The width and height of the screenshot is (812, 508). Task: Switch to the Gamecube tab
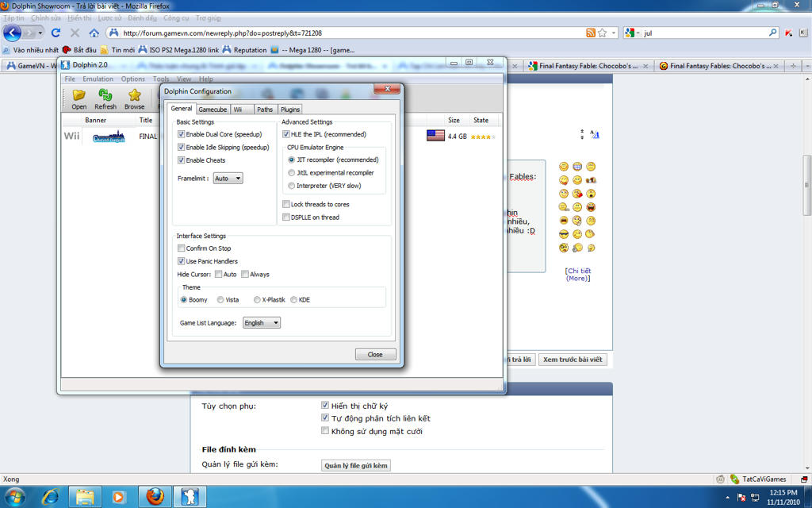pyautogui.click(x=213, y=109)
